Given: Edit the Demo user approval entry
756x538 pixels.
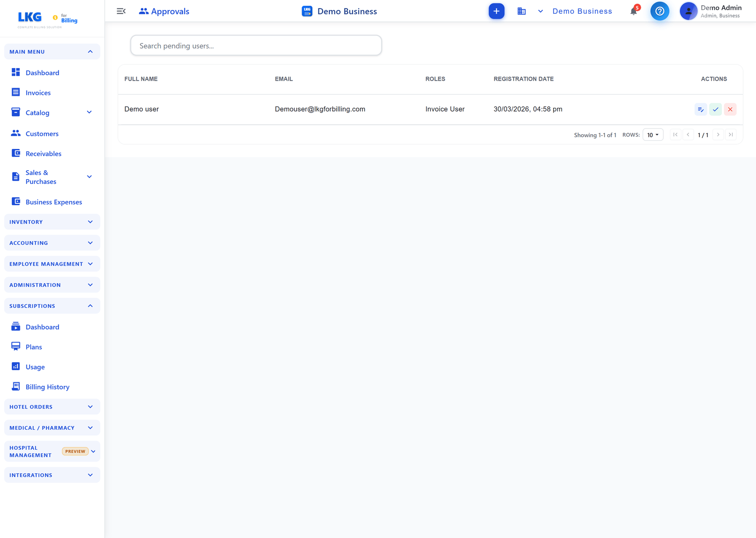Looking at the screenshot, I should pos(701,109).
